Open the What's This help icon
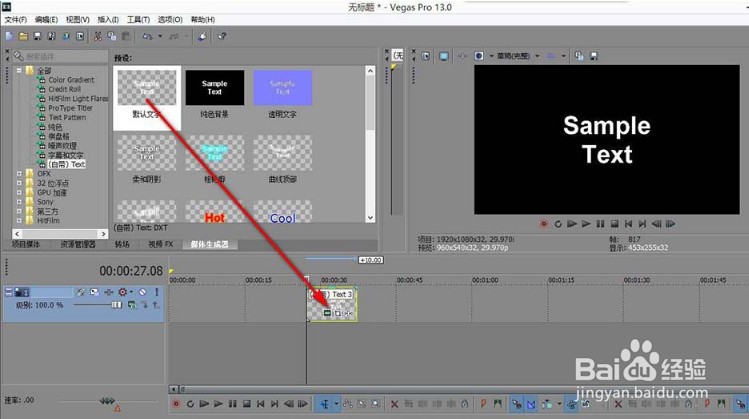Screen dimensions: 749x419 pos(222,36)
